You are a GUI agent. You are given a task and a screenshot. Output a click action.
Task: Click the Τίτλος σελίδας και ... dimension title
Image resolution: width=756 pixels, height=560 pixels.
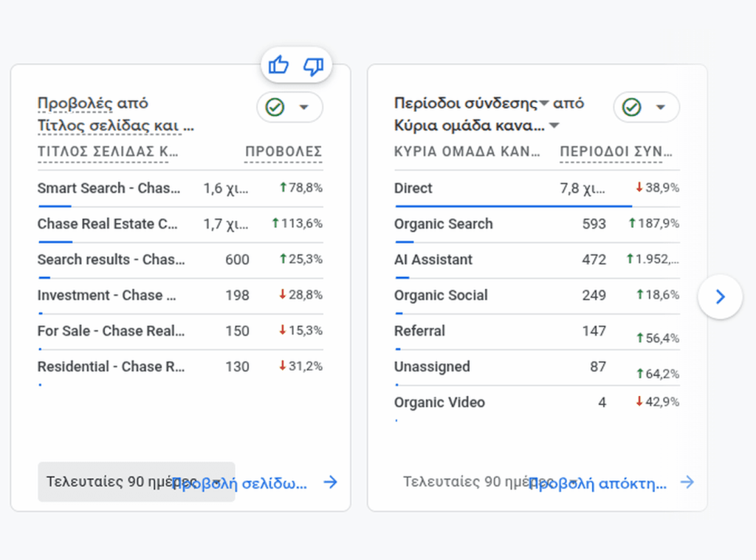click(116, 126)
